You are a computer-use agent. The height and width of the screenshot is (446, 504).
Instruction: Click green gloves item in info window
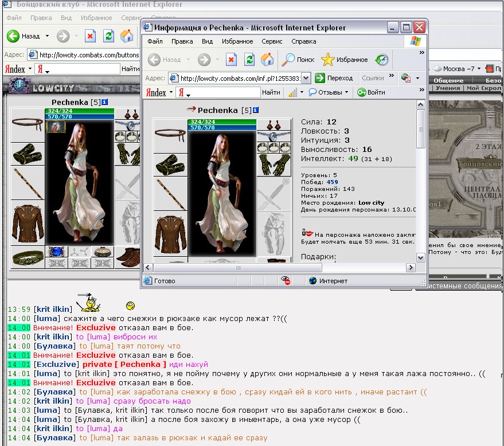(274, 165)
